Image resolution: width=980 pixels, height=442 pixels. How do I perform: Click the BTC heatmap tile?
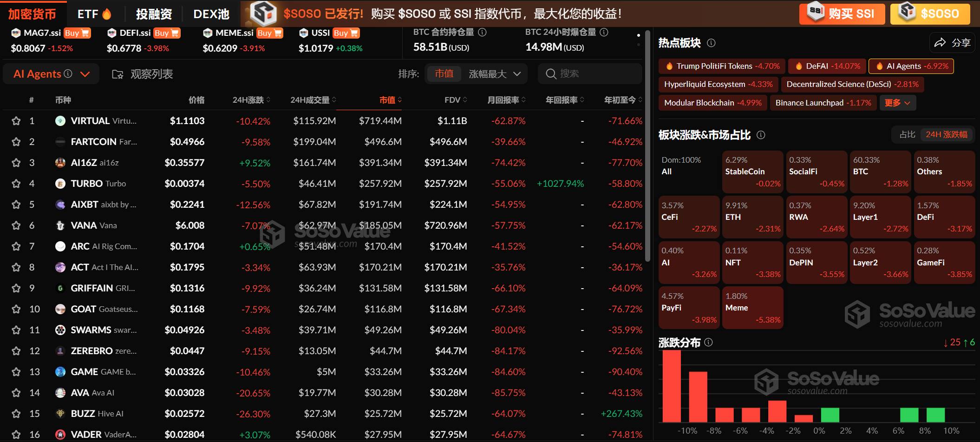(x=880, y=172)
